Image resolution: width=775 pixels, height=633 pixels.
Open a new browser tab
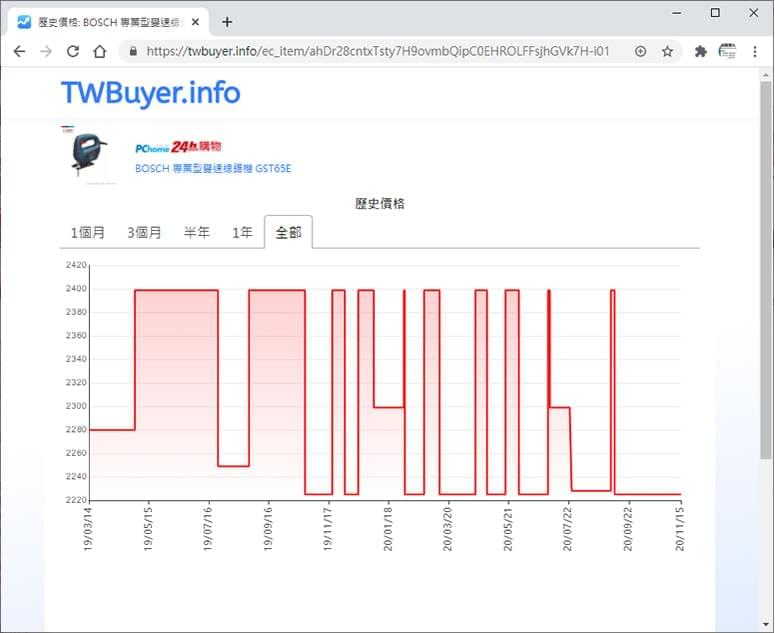pos(227,22)
